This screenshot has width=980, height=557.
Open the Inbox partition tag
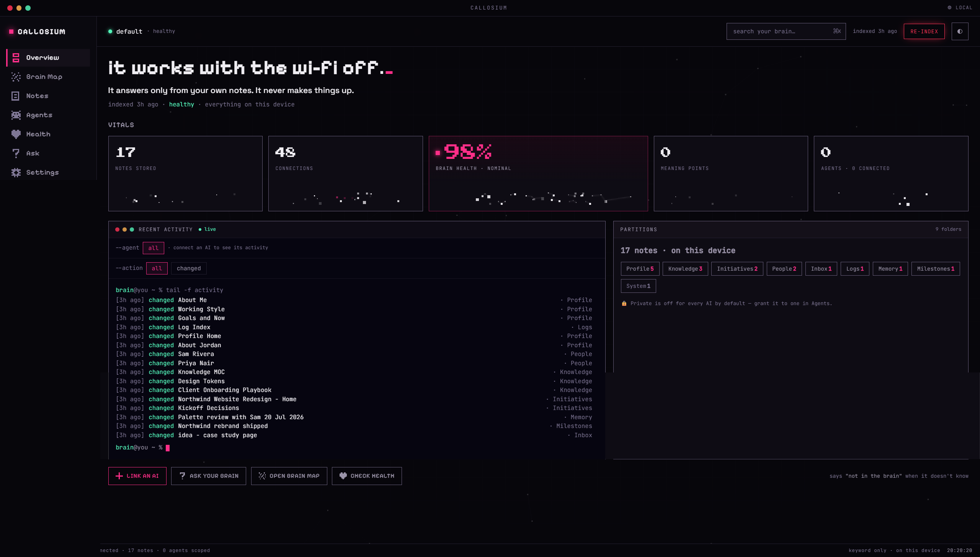point(821,269)
